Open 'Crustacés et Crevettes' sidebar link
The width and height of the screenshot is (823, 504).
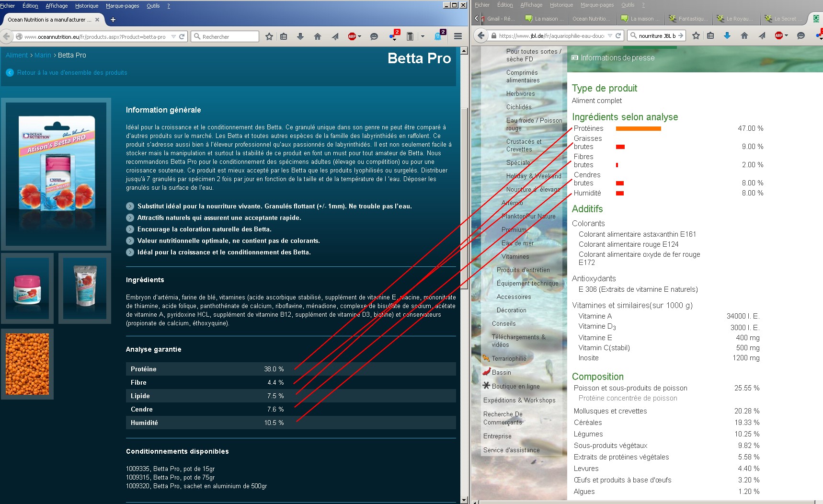tap(524, 145)
